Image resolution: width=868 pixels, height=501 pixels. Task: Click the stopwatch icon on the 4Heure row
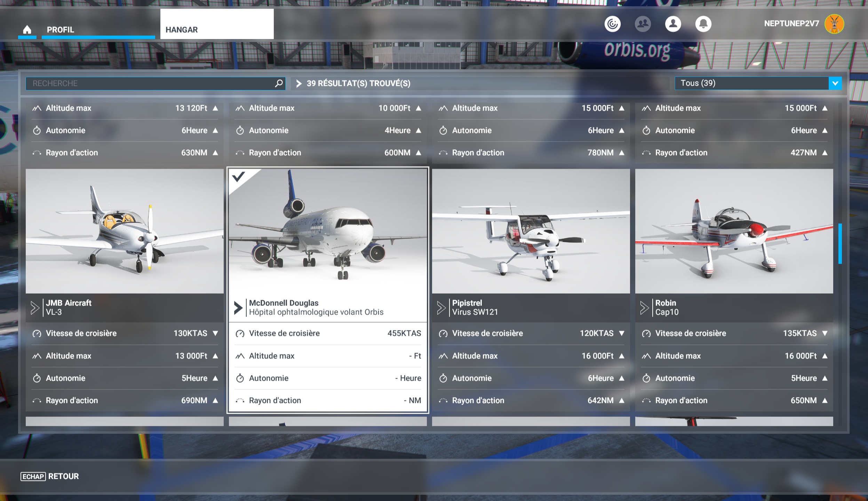click(x=240, y=130)
